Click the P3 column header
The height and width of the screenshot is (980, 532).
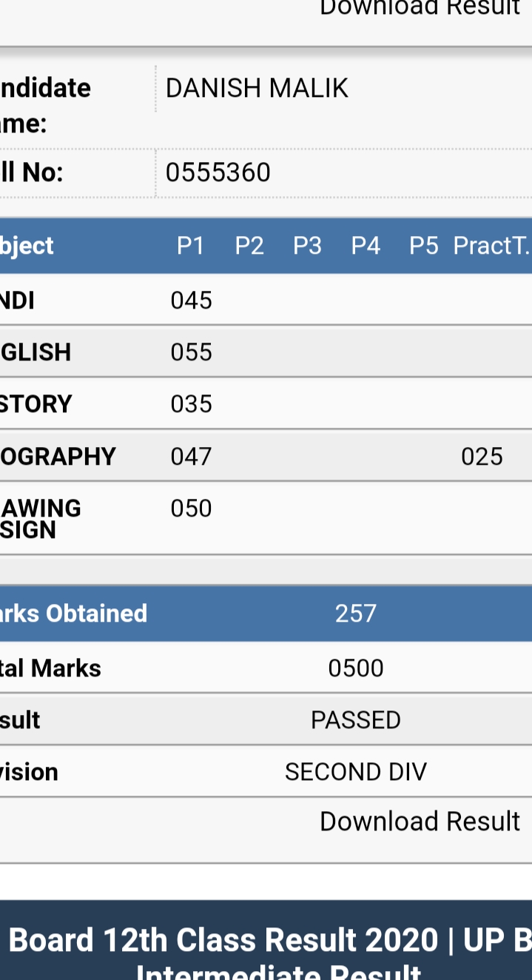pos(307,246)
